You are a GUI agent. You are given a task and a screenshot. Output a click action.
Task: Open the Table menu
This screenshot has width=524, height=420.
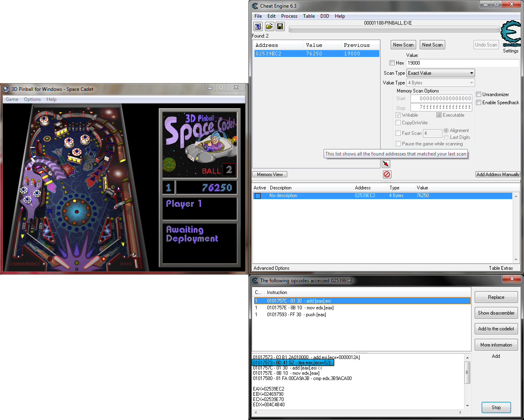(x=309, y=16)
